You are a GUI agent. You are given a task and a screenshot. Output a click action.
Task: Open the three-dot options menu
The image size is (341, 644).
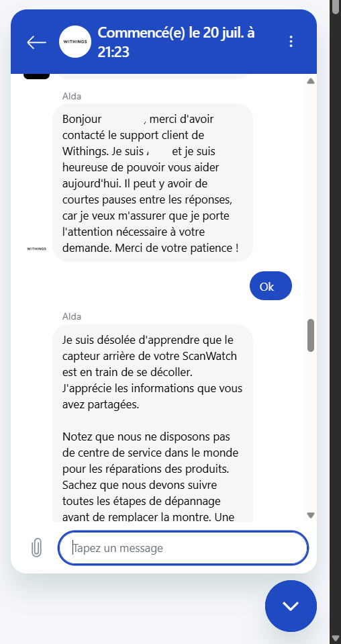click(291, 42)
